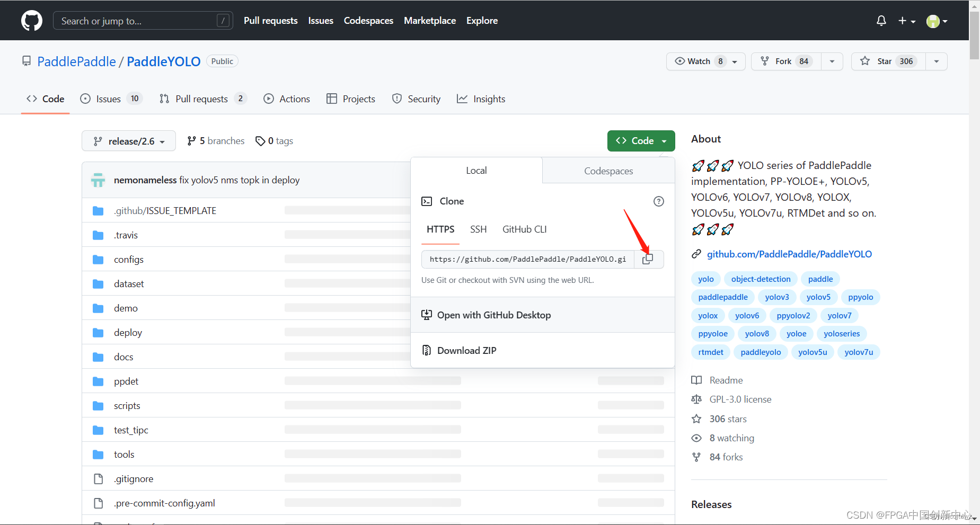The width and height of the screenshot is (980, 525).
Task: Open the user avatar menu
Action: pos(937,21)
